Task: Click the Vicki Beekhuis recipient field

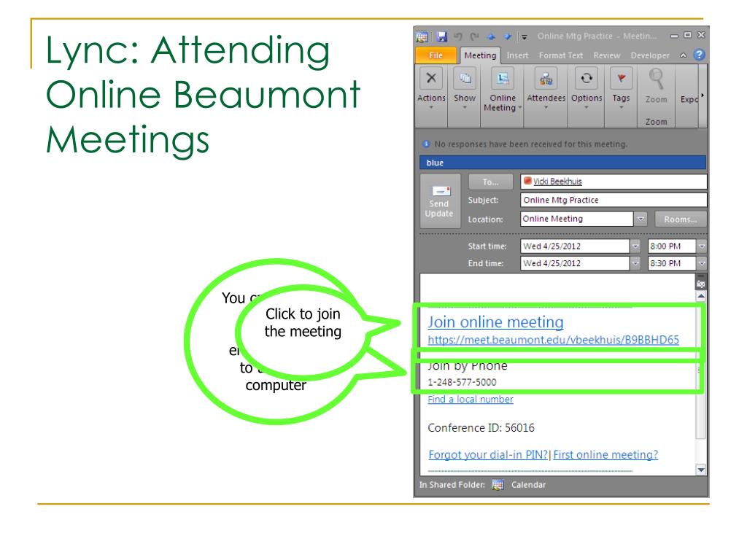Action: click(x=613, y=182)
